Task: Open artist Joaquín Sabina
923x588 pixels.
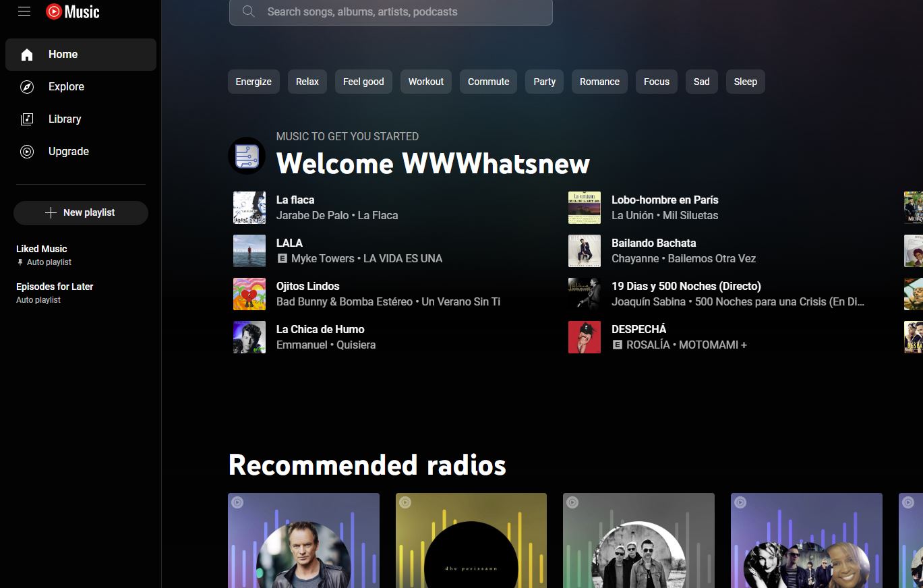Action: (649, 302)
